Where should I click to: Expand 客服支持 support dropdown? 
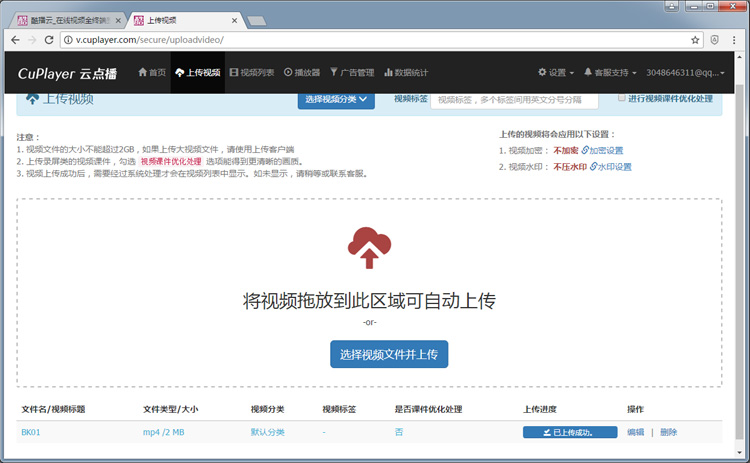pos(610,73)
